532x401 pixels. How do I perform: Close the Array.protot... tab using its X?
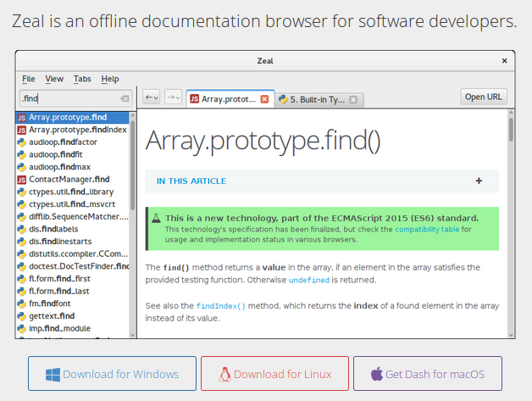(x=264, y=99)
